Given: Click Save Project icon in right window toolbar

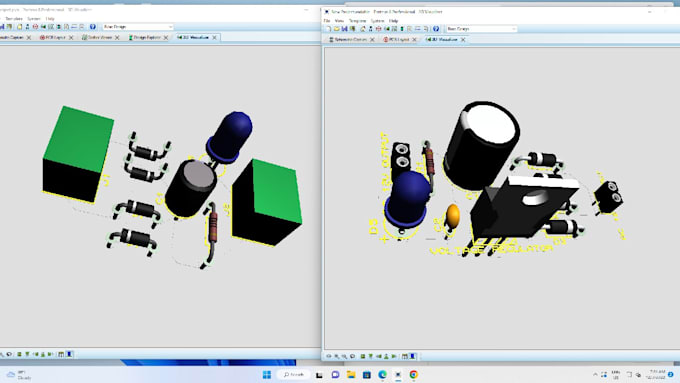Looking at the screenshot, I should 345,29.
